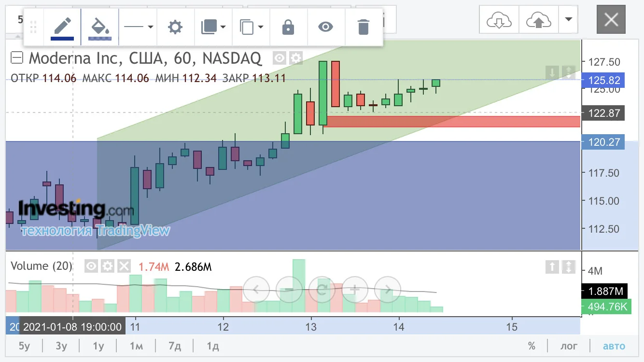Select the 3y time range
This screenshot has height=362, width=644.
coord(61,346)
